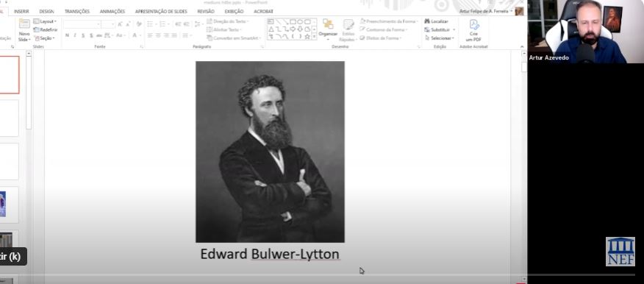Switch to the INSERIR tab
This screenshot has width=644, height=284.
click(x=21, y=12)
